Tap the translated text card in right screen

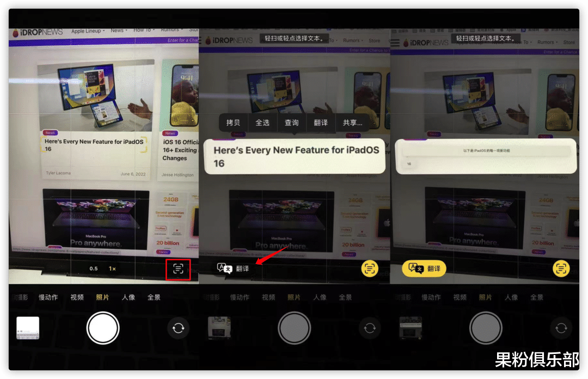[x=486, y=156]
